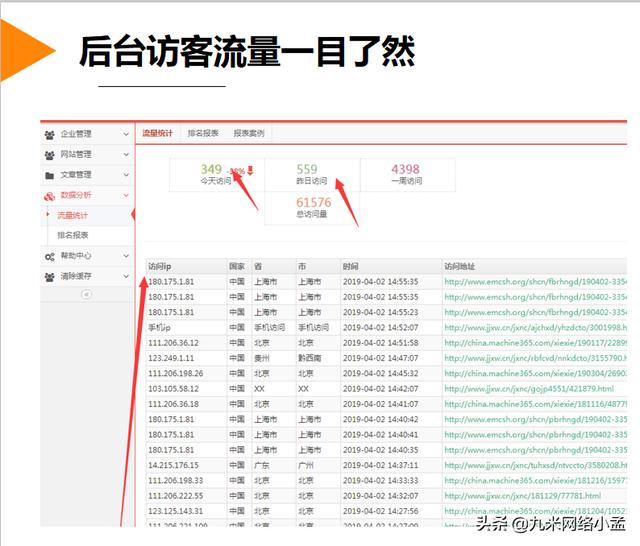Screen dimensions: 640x546
Task: Click timestamp 2019-04-02 14:33:33
Action: coord(380,481)
